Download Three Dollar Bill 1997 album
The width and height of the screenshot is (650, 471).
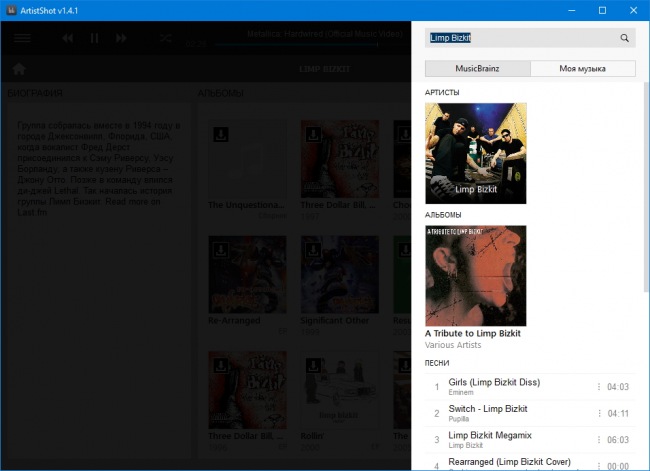pyautogui.click(x=313, y=134)
